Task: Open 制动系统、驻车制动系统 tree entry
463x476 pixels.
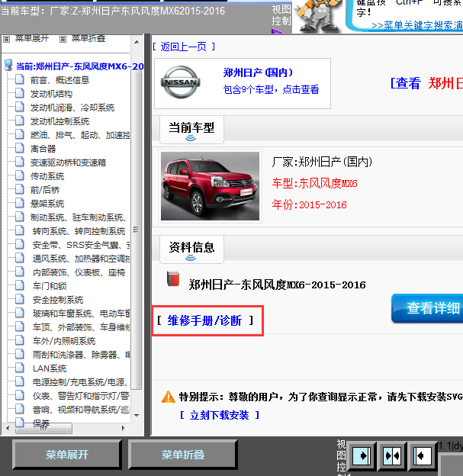Action: [79, 217]
